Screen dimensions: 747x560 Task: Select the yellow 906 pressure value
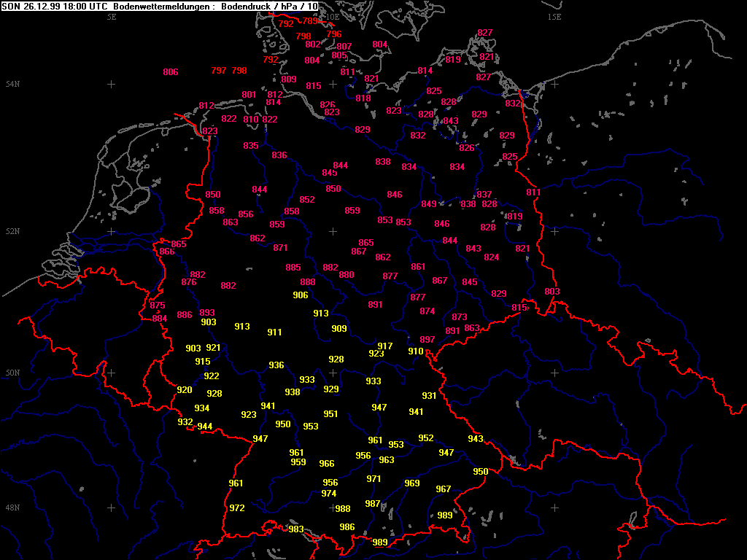(x=301, y=295)
